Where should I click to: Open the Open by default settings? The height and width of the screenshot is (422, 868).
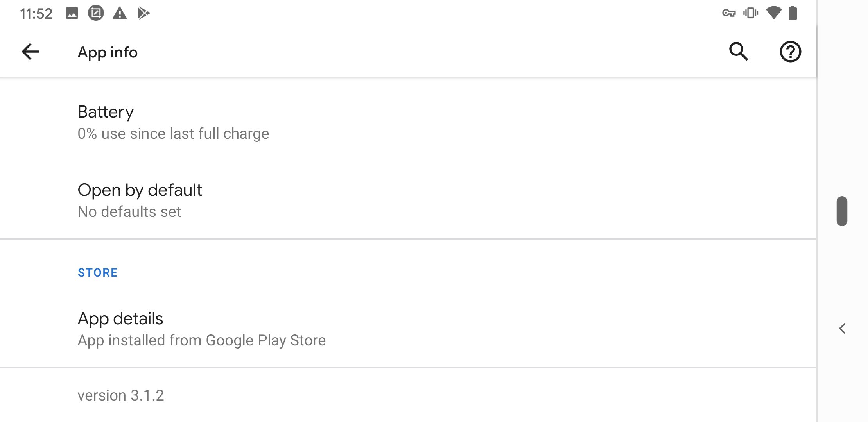click(408, 200)
